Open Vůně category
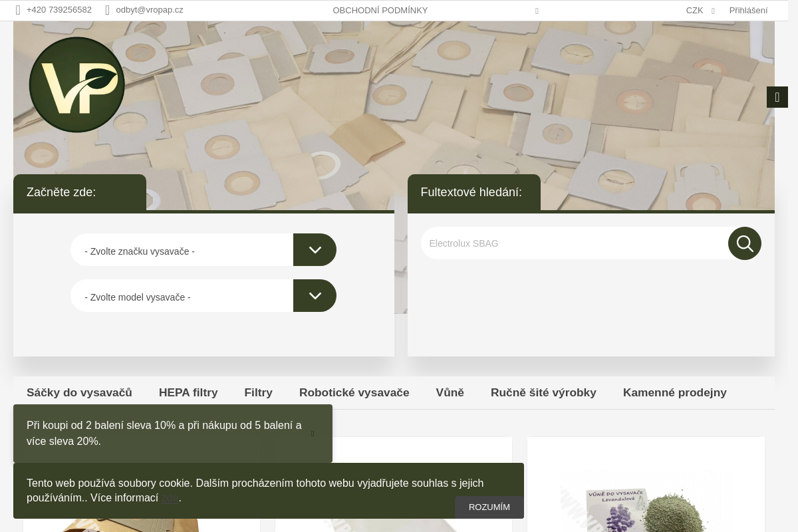 coord(450,392)
